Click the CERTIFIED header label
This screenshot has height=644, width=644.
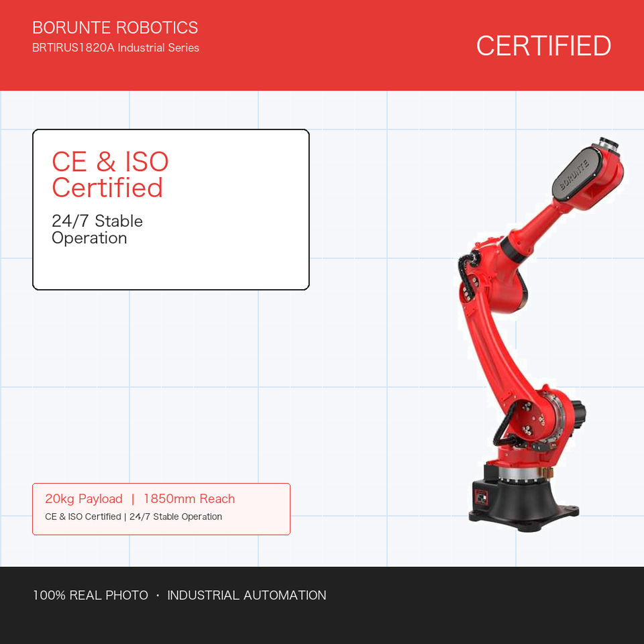[x=543, y=46]
